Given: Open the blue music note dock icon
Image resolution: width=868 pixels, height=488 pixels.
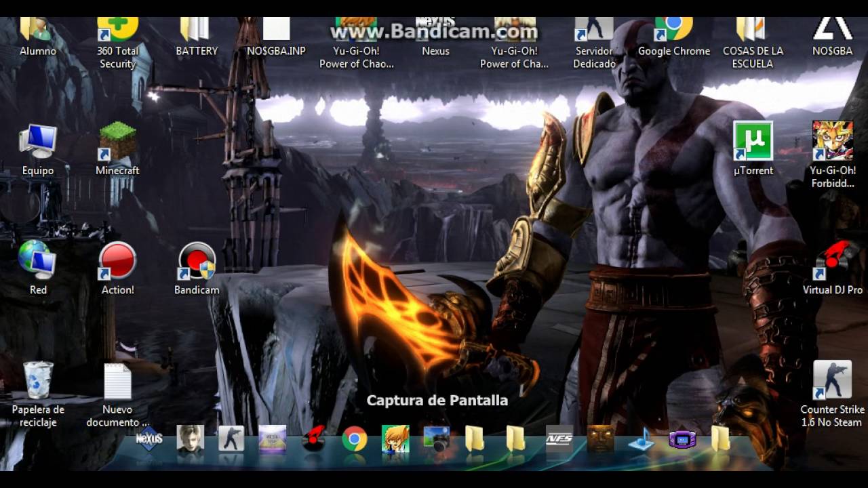Looking at the screenshot, I should point(641,439).
